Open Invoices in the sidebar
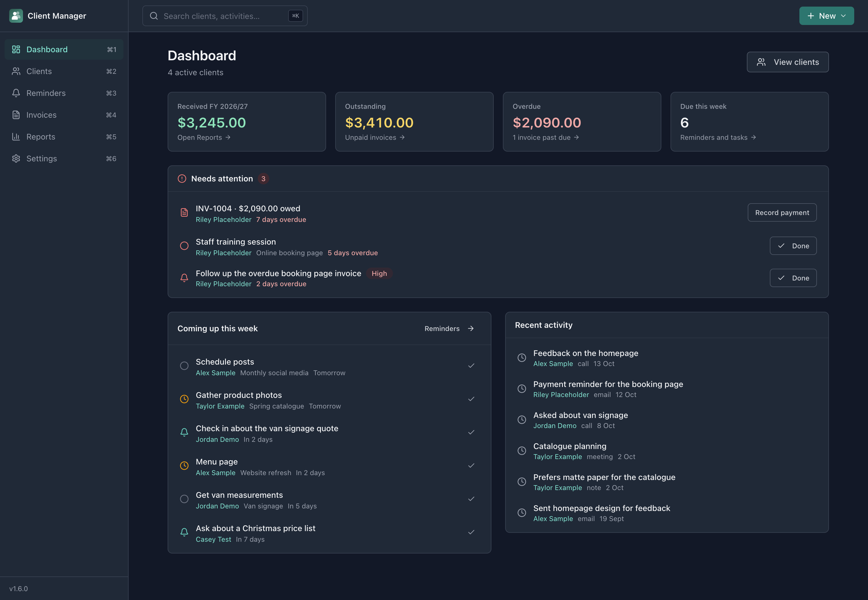The height and width of the screenshot is (600, 868). 64,115
